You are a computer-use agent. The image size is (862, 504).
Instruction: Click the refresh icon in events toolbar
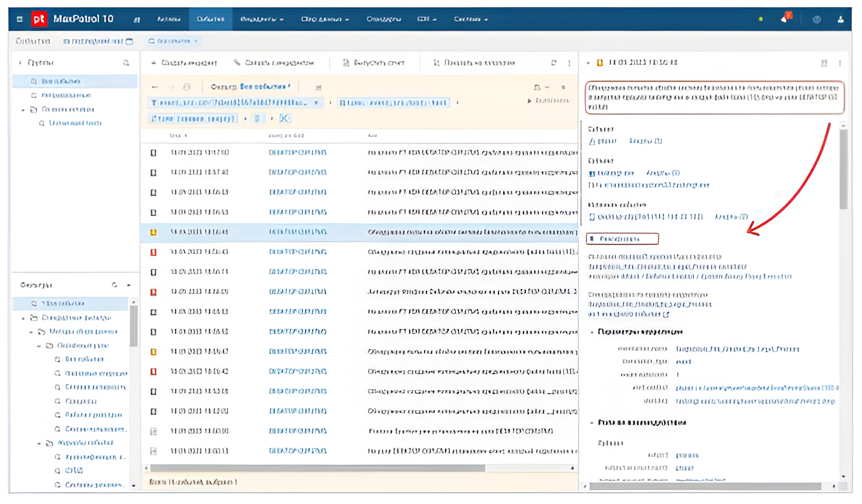tap(553, 63)
